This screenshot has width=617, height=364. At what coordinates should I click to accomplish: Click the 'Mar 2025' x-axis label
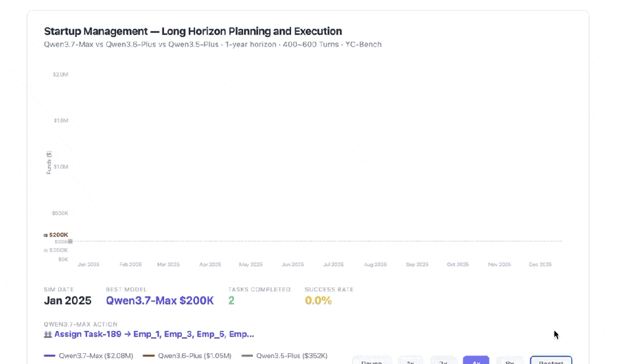(169, 265)
